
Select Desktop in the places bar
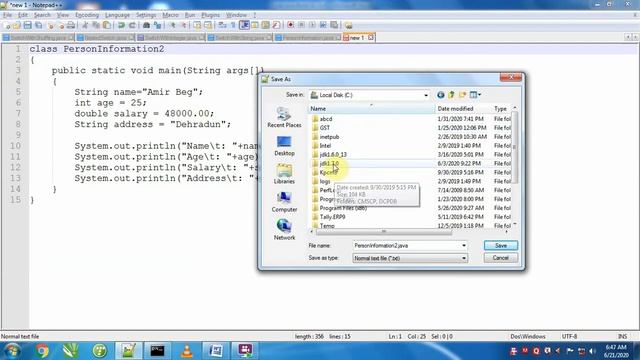(x=284, y=146)
